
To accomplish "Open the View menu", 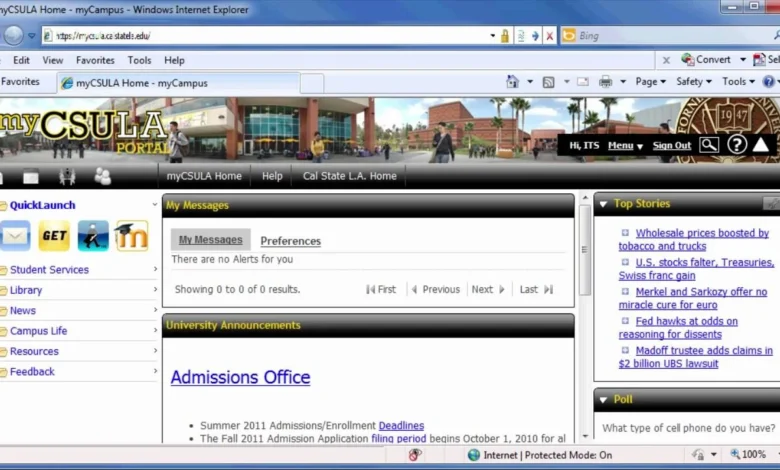I will [53, 60].
